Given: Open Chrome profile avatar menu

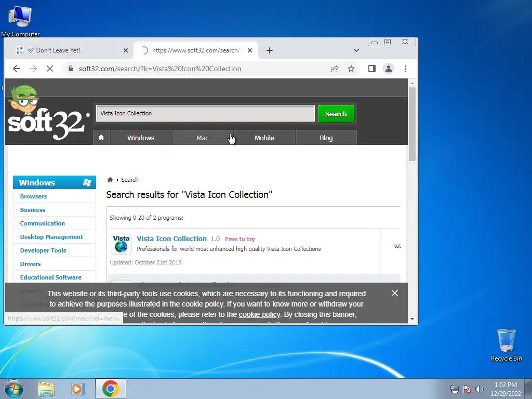Looking at the screenshot, I should point(389,69).
